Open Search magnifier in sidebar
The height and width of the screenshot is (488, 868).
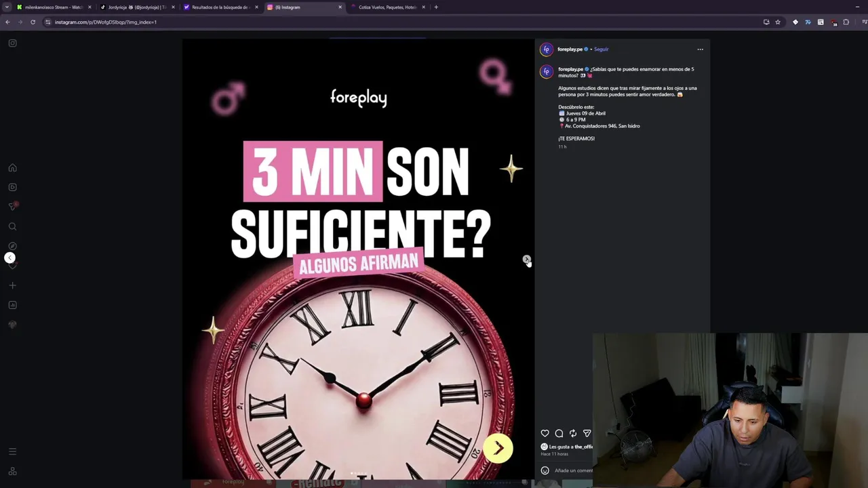(12, 226)
